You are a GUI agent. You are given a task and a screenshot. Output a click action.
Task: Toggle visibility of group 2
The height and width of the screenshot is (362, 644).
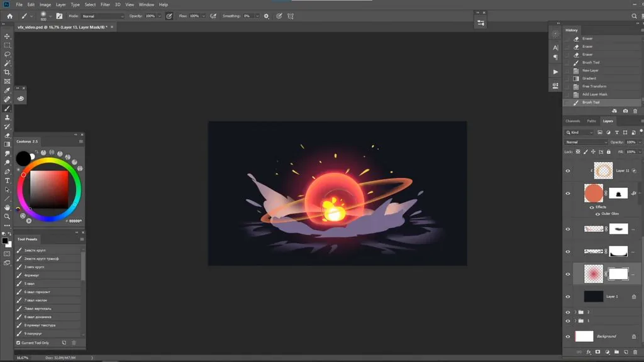coord(568,312)
